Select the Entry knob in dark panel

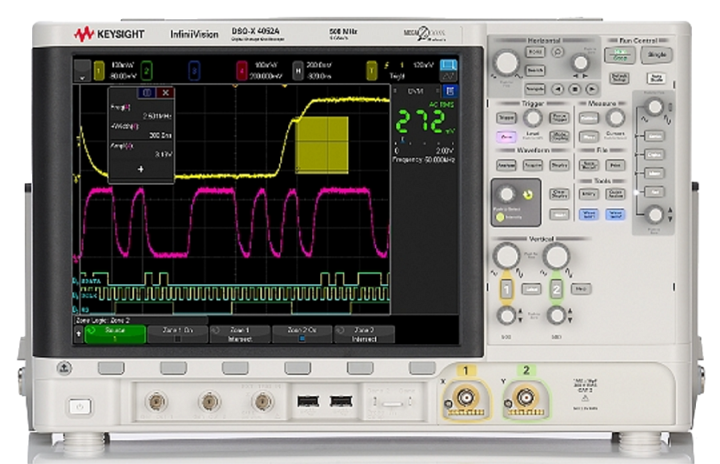pyautogui.click(x=507, y=194)
